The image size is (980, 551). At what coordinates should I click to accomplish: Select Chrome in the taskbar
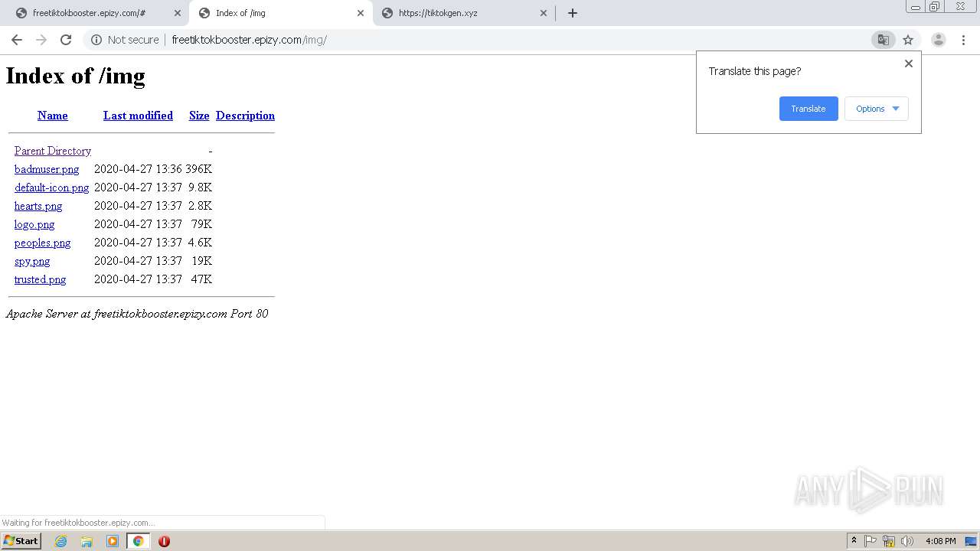coord(138,541)
